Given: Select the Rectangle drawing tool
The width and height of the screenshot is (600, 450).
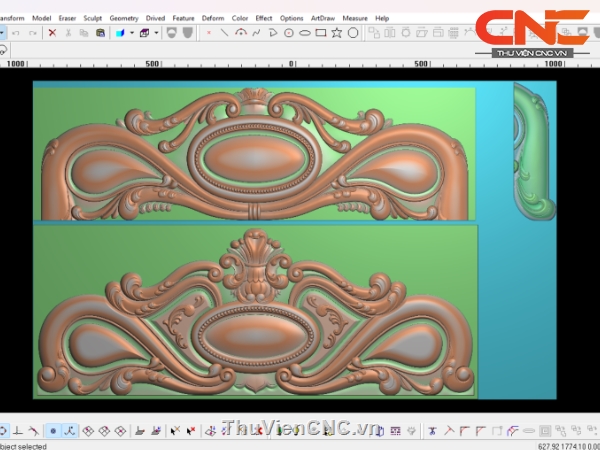Looking at the screenshot, I should click(x=320, y=33).
